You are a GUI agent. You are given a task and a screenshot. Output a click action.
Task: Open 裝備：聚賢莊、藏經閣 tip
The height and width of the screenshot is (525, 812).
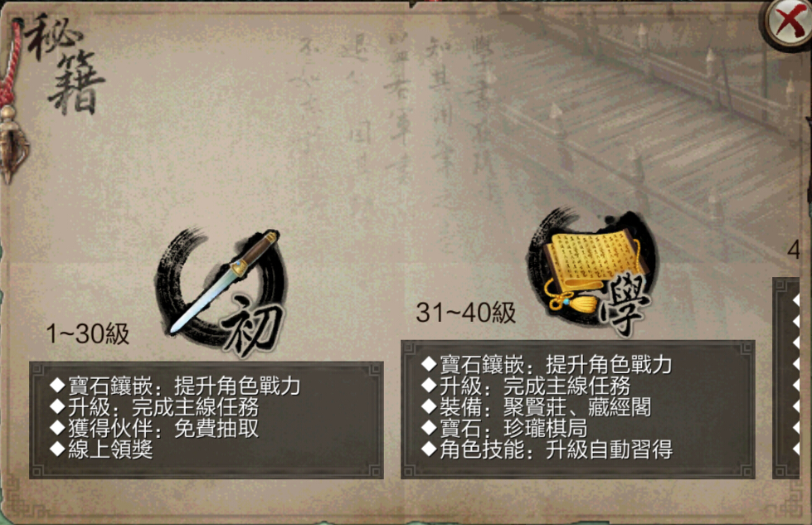click(x=537, y=407)
